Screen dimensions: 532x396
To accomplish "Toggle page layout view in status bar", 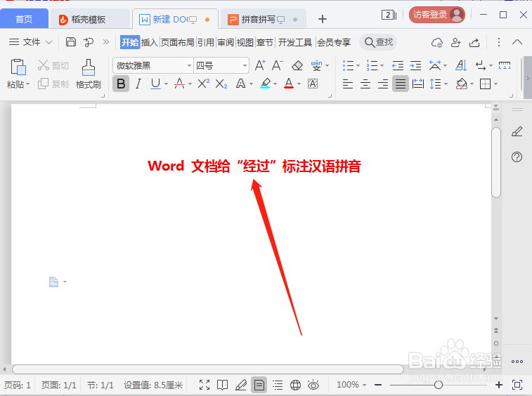I will coord(259,385).
